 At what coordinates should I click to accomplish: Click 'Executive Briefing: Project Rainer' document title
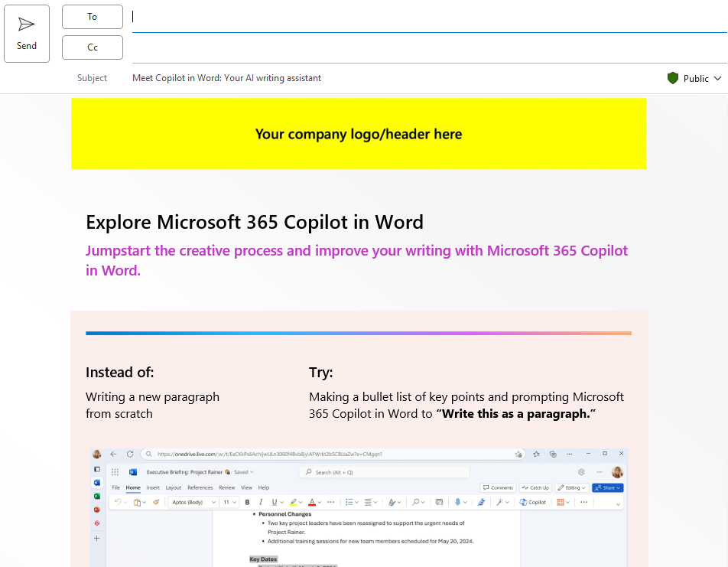[x=184, y=471]
